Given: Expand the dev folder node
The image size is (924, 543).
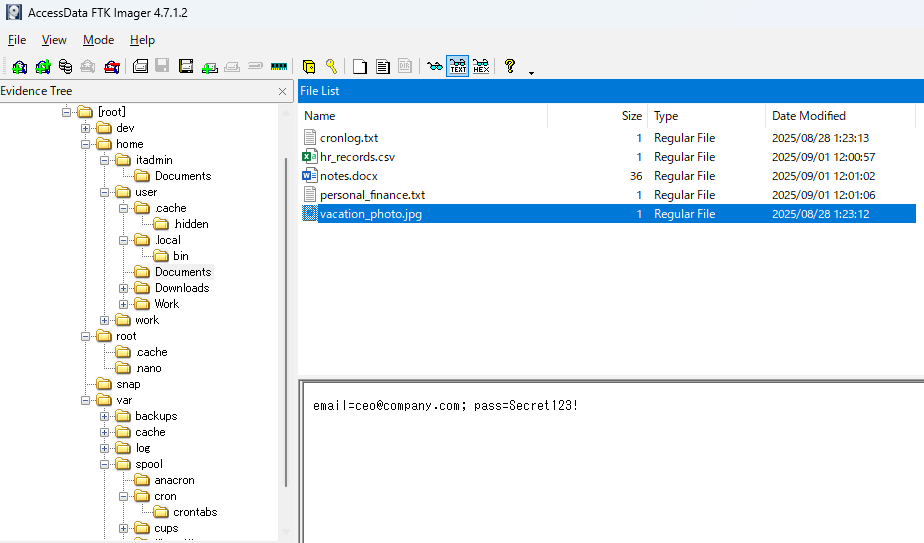Looking at the screenshot, I should [x=85, y=128].
